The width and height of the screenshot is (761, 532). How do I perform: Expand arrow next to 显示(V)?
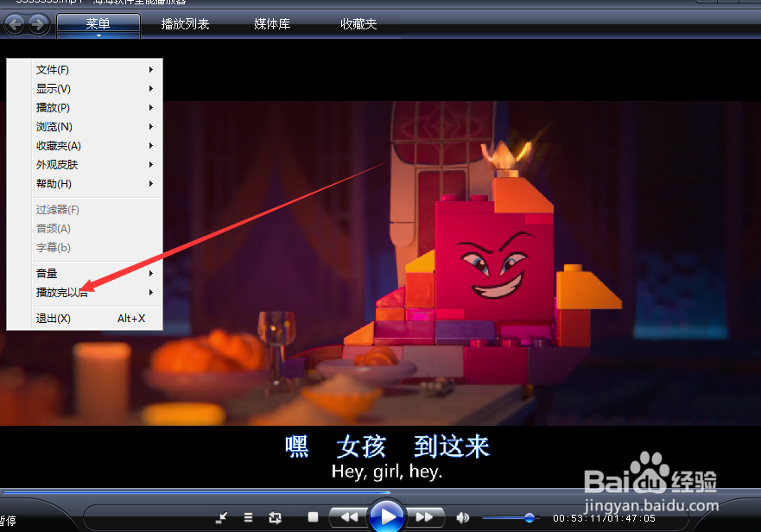[x=151, y=89]
